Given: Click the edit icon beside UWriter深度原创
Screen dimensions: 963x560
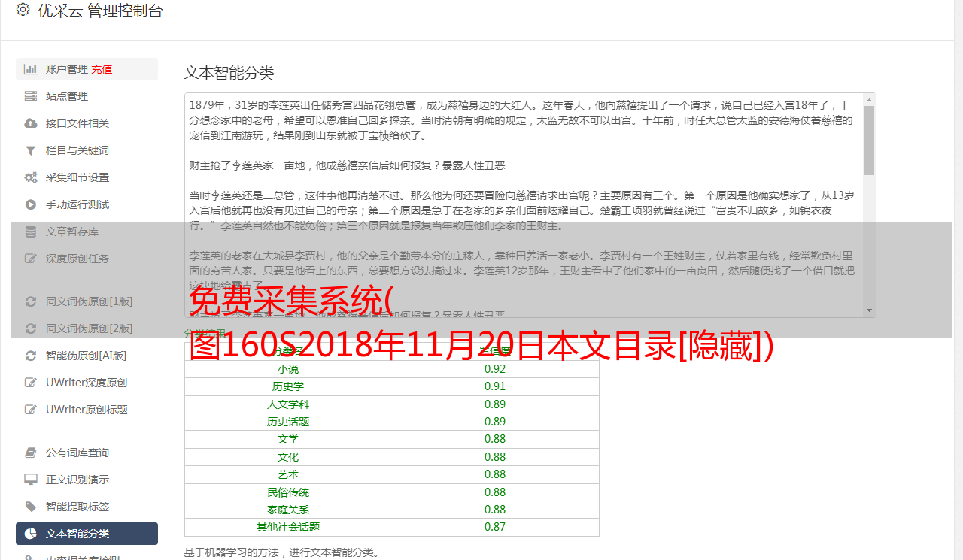Looking at the screenshot, I should (x=31, y=383).
